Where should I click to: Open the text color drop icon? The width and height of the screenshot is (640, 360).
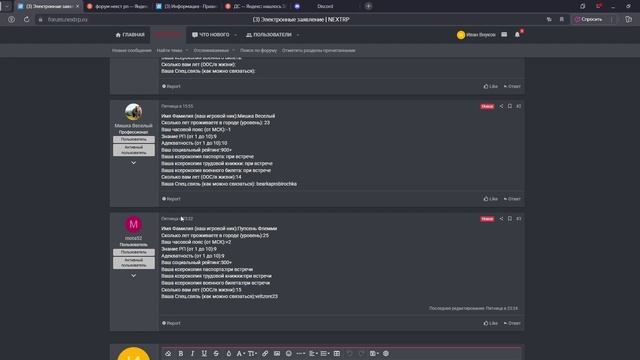(229, 353)
